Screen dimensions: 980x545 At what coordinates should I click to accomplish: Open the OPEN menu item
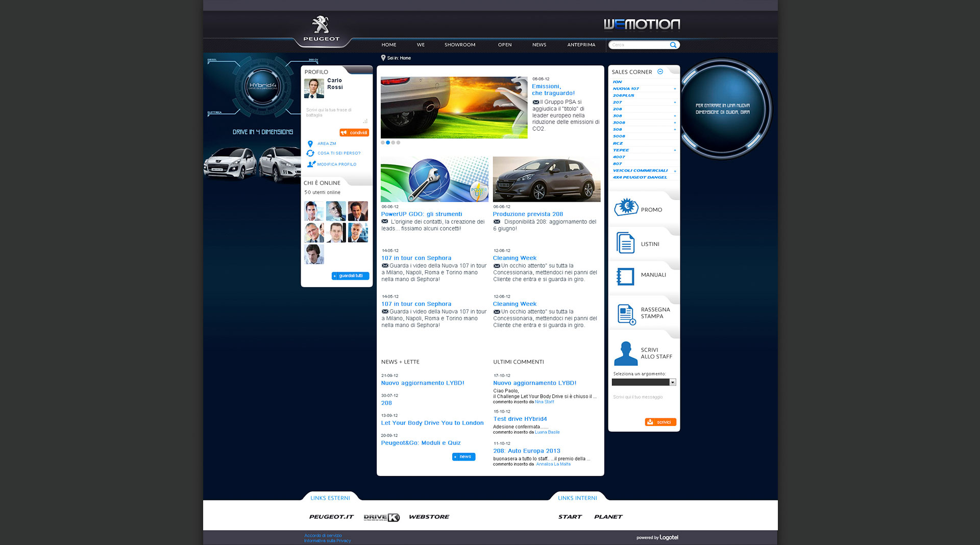pyautogui.click(x=505, y=45)
